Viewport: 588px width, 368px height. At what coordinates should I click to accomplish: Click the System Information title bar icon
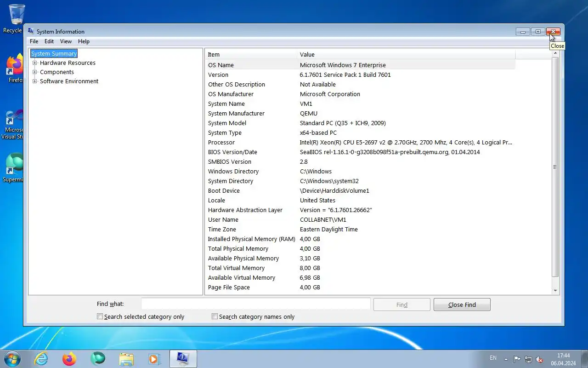[x=31, y=31]
